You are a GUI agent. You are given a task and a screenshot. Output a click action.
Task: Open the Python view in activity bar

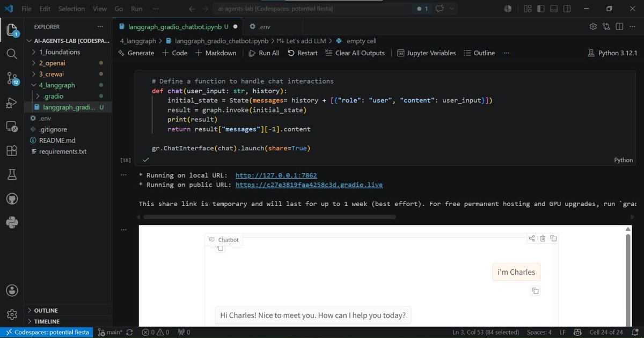pyautogui.click(x=12, y=222)
